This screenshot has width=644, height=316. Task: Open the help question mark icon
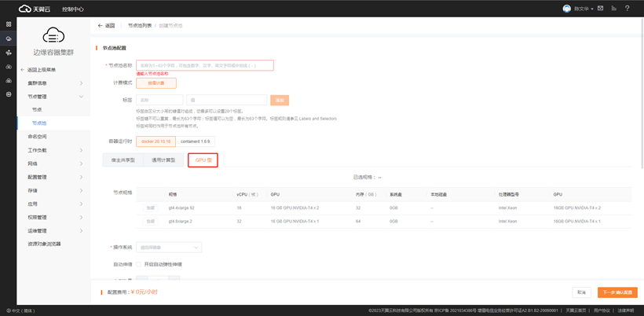628,8
